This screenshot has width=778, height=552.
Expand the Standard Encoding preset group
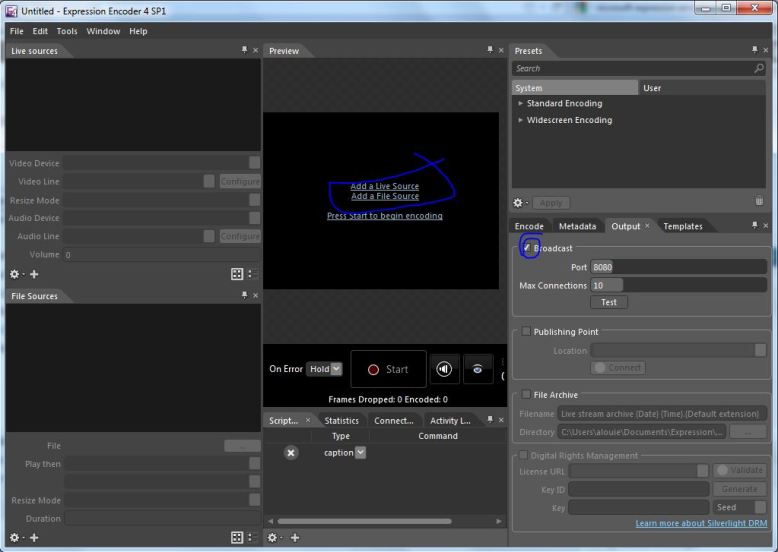[521, 104]
